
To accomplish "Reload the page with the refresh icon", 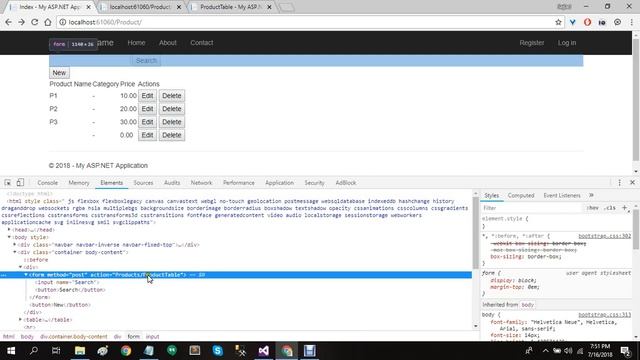I will [35, 22].
